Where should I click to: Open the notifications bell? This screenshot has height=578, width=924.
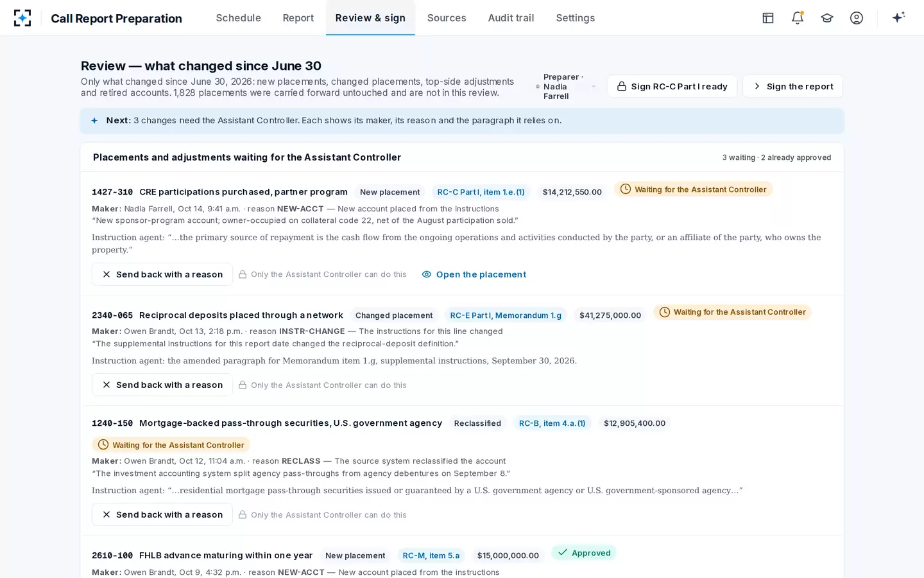pos(798,18)
